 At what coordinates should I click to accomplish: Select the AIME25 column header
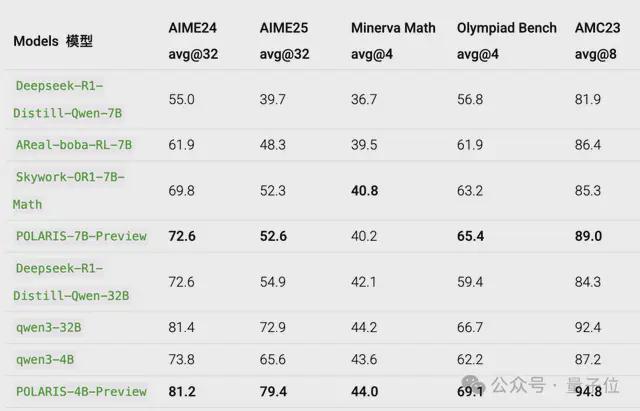[284, 41]
